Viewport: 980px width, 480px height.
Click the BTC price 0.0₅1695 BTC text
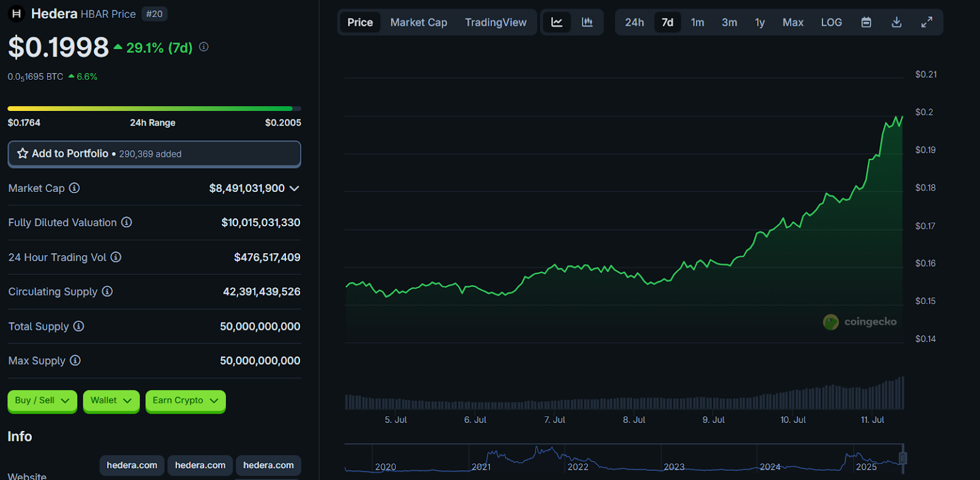tap(36, 77)
